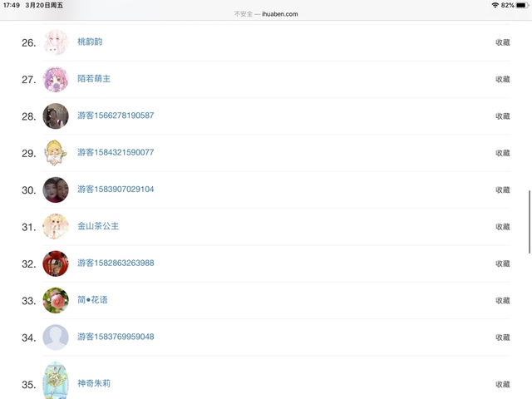Open the peach avatar of 简●花语
The image size is (532, 399).
tap(56, 300)
